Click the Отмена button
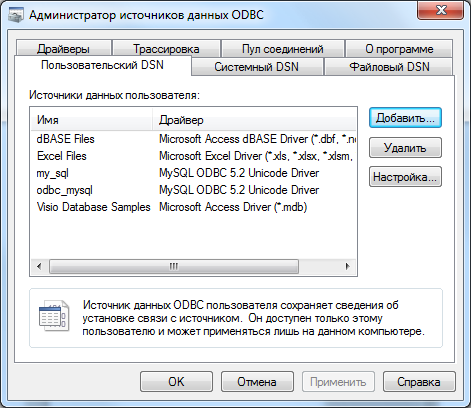This screenshot has width=471, height=408. coord(257,382)
